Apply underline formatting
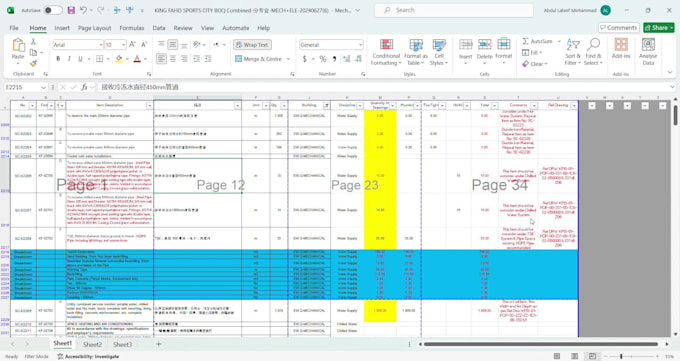 [80, 59]
